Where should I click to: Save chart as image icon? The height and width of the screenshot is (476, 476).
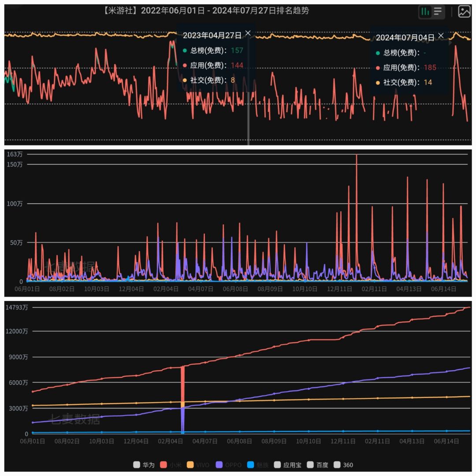[x=464, y=12]
